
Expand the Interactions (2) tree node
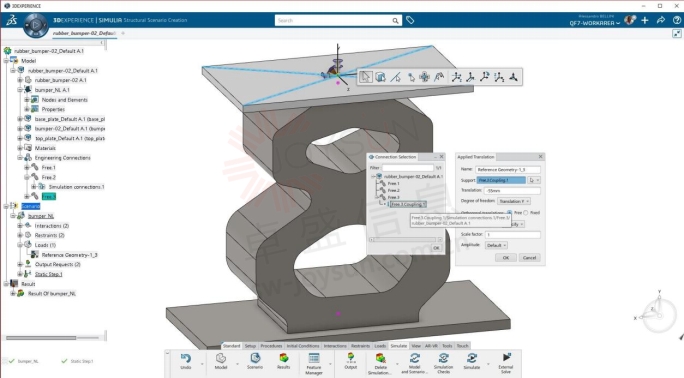(x=20, y=225)
